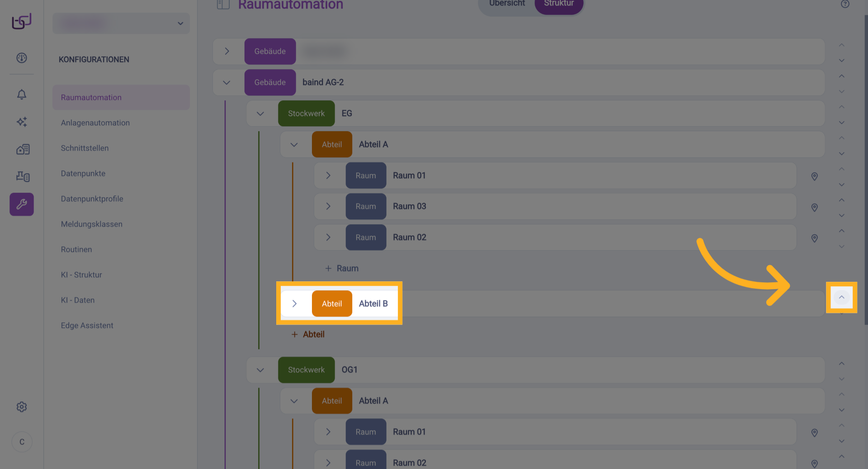Screen dimensions: 868x469
Task: Expand Raum 01 under EG Abteil A
Action: tap(328, 175)
